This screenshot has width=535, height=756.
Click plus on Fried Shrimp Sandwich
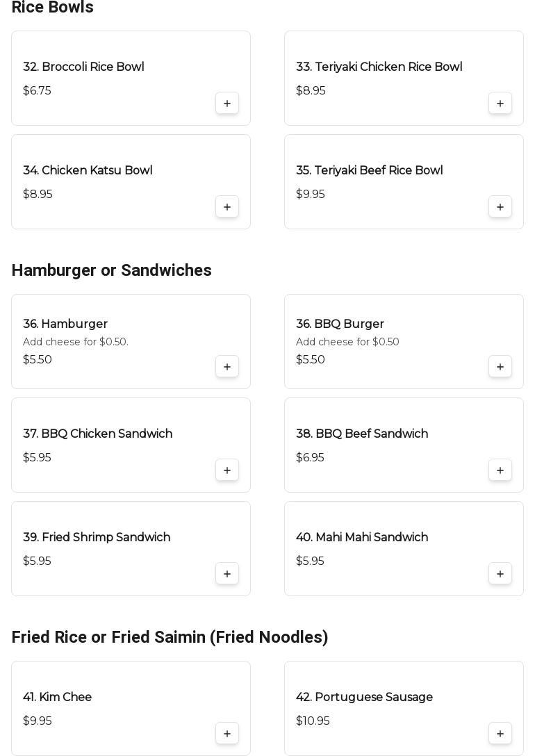point(227,574)
